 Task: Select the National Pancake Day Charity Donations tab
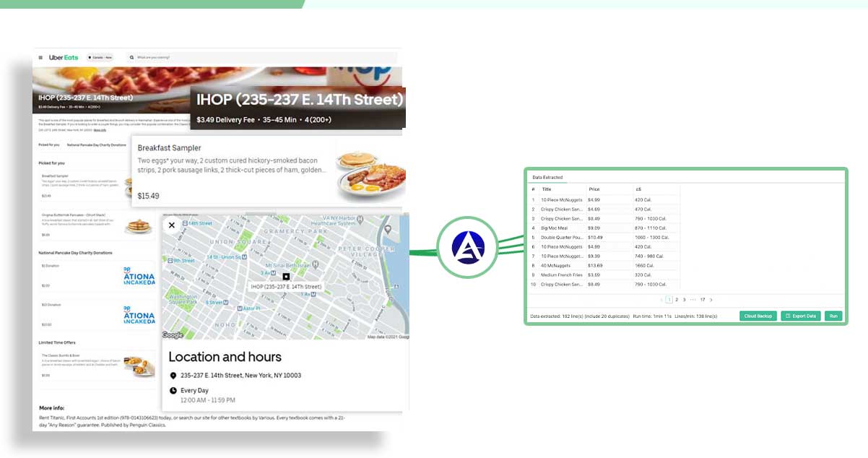(97, 144)
